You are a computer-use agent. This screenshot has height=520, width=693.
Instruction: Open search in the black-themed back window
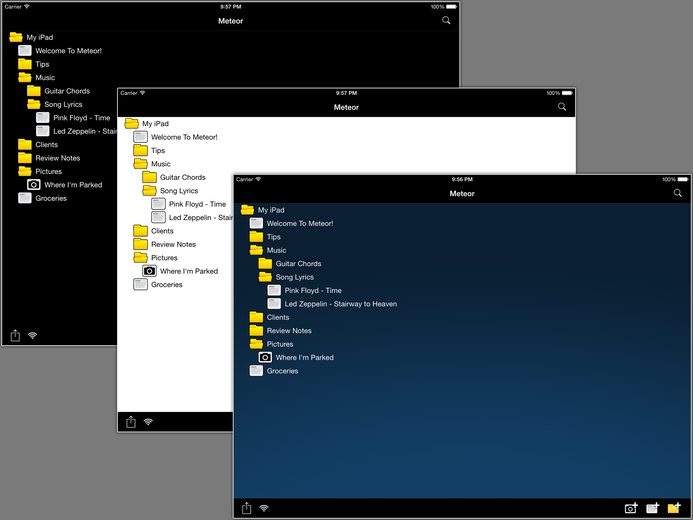tap(446, 20)
